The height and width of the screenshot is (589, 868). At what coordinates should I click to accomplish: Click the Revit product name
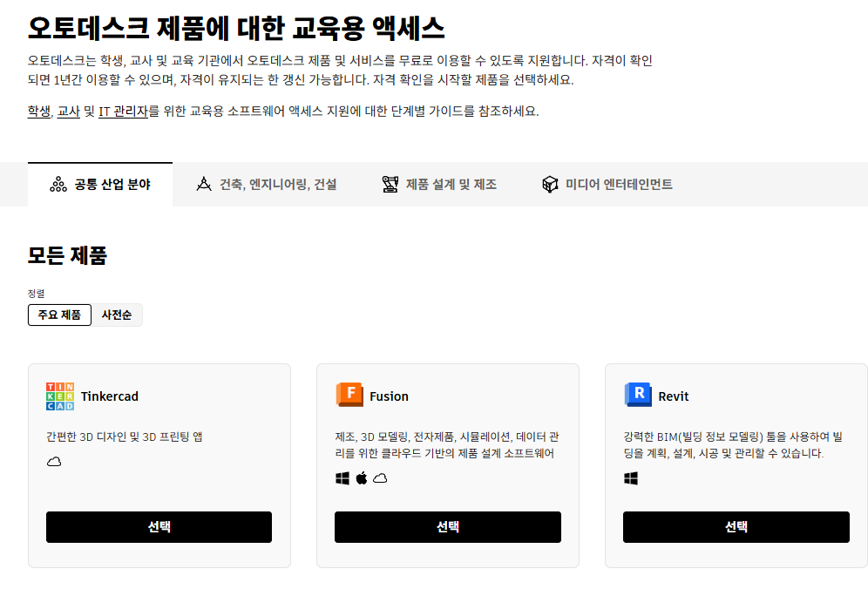click(x=673, y=396)
